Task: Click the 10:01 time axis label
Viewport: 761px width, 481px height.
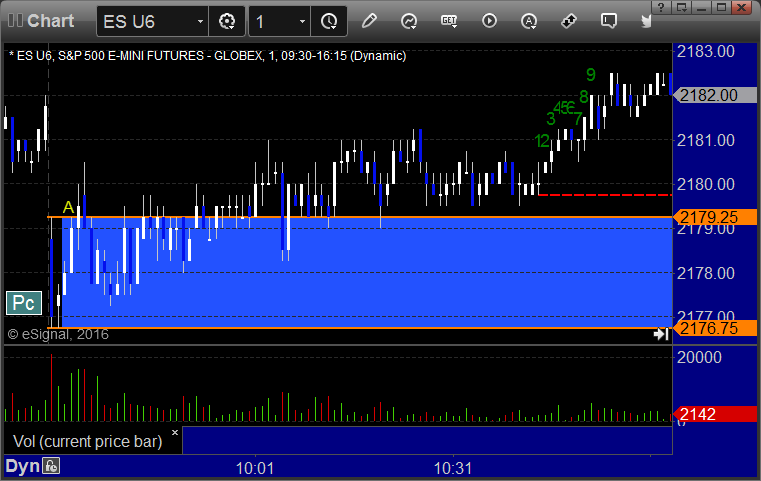Action: point(255,468)
